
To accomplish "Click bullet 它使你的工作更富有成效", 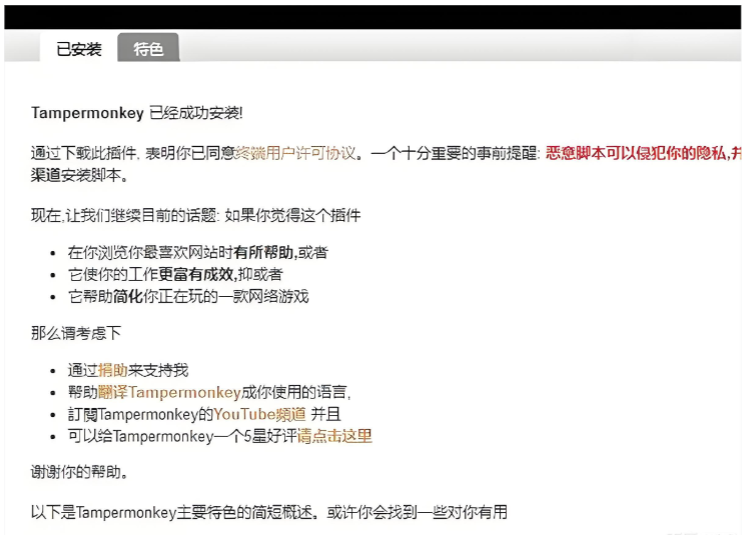I will (x=175, y=274).
